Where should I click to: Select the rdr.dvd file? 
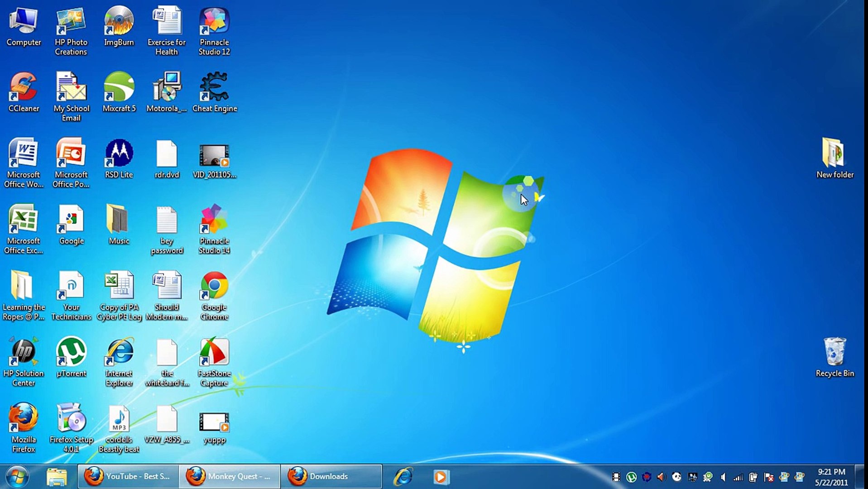167,159
